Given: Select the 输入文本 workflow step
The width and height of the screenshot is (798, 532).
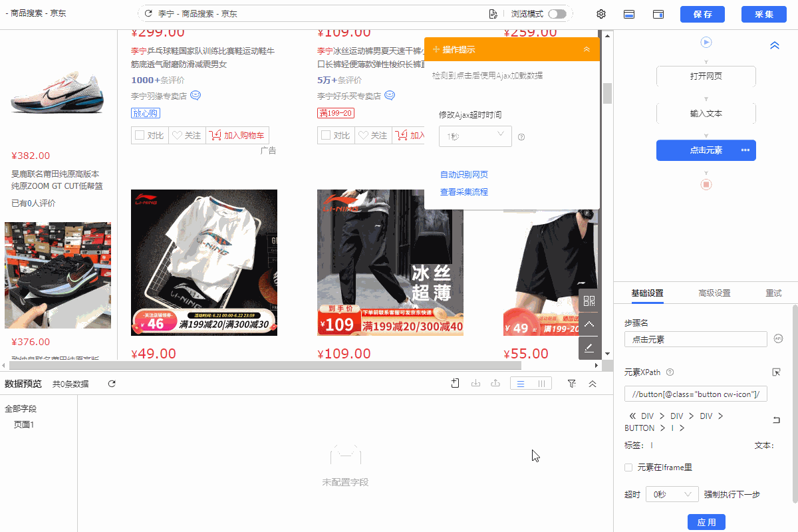Looking at the screenshot, I should point(706,113).
